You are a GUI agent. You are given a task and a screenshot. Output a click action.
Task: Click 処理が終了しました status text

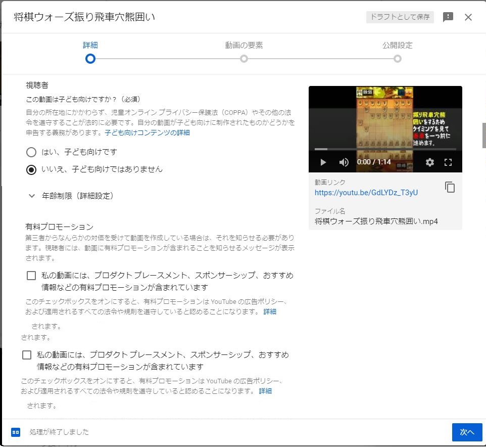click(59, 432)
